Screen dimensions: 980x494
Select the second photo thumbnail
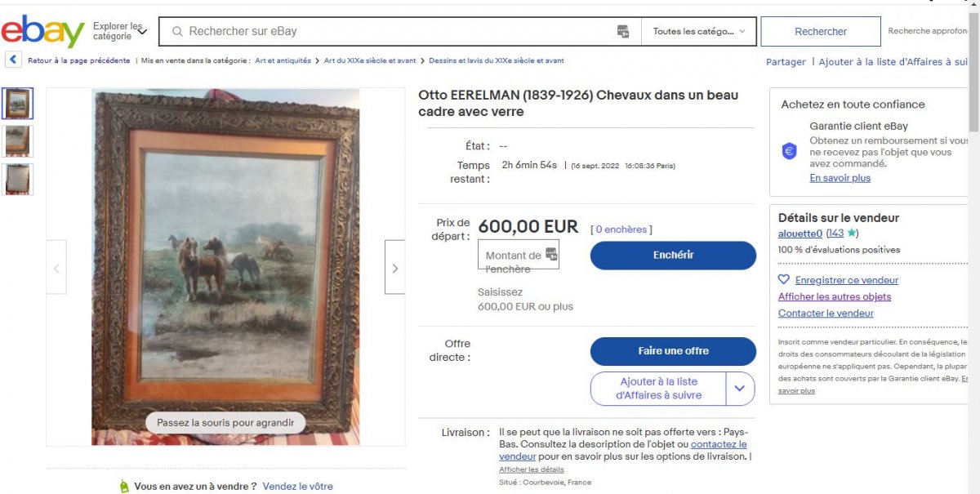coord(18,140)
